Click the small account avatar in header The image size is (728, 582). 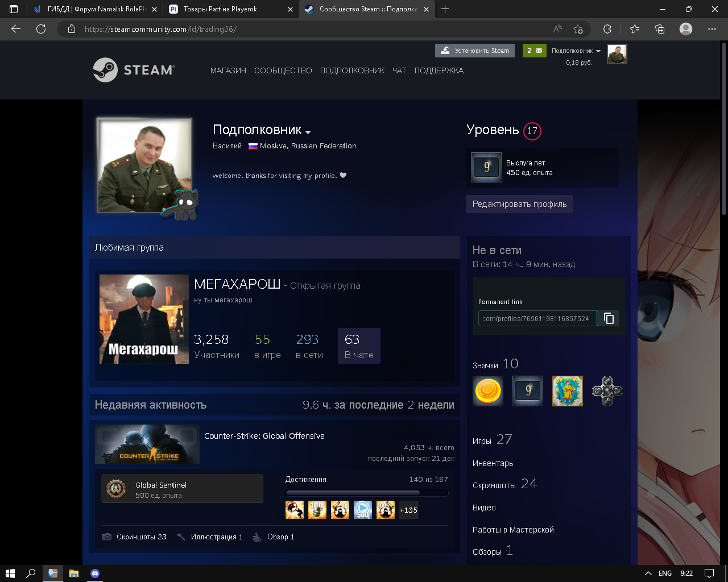[617, 54]
